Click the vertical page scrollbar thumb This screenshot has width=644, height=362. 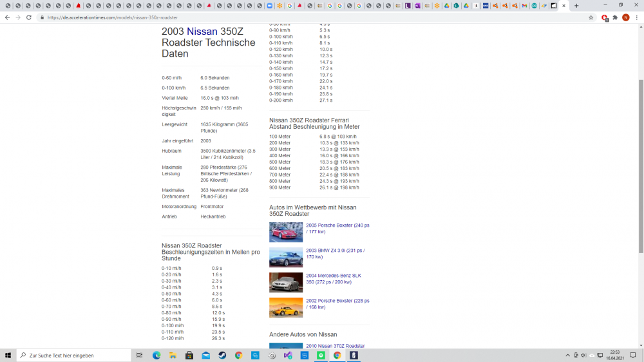tap(641, 166)
